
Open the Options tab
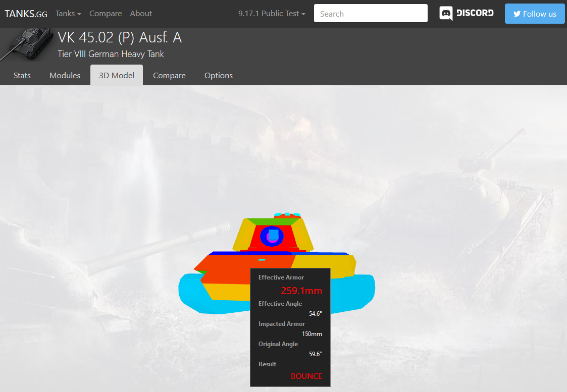tap(219, 76)
